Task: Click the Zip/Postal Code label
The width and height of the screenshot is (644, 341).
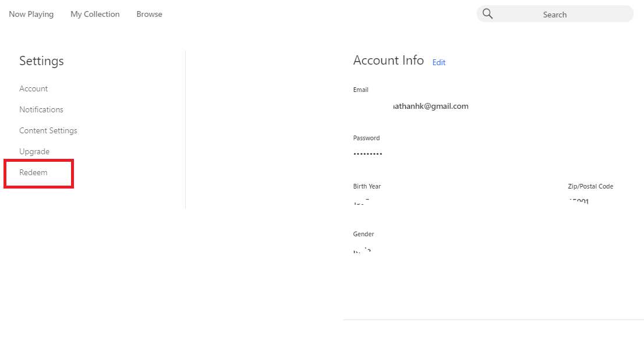Action: (x=590, y=186)
